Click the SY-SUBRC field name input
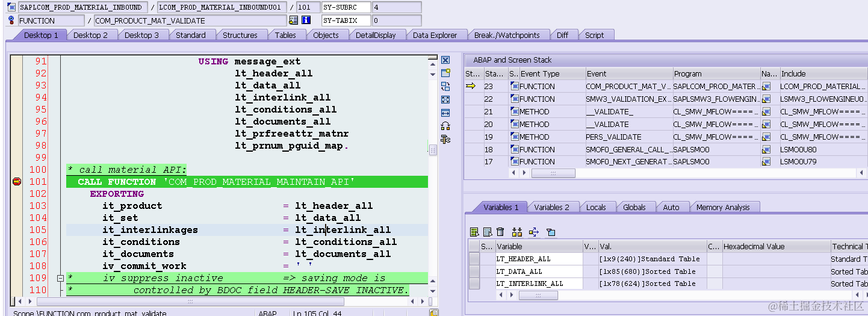This screenshot has width=868, height=316. [x=346, y=7]
